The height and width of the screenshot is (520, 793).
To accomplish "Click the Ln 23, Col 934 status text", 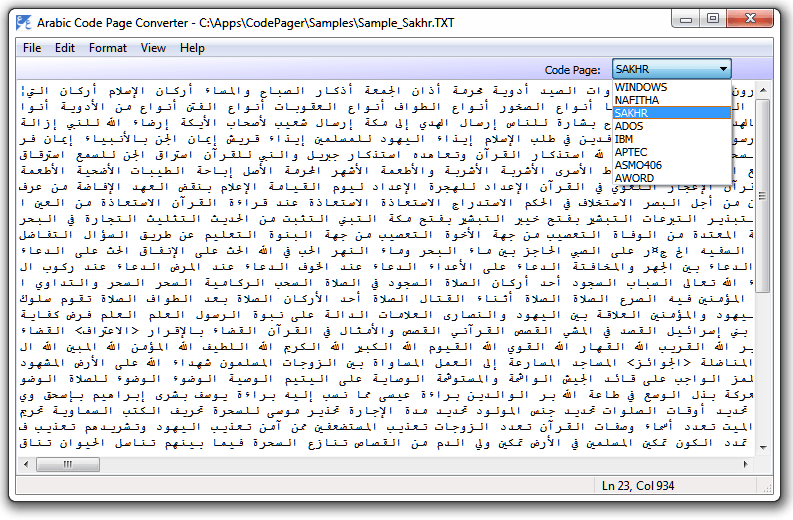I will pyautogui.click(x=638, y=486).
